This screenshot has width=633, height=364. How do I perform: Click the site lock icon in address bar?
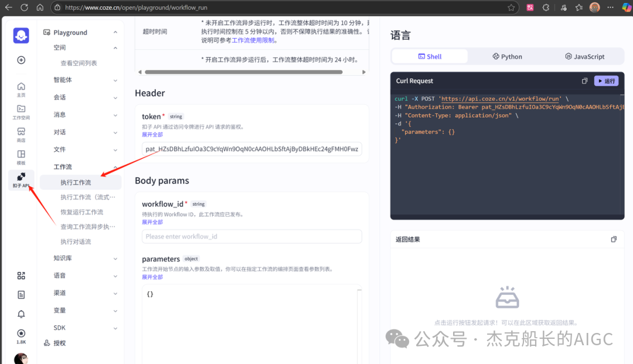pyautogui.click(x=57, y=7)
